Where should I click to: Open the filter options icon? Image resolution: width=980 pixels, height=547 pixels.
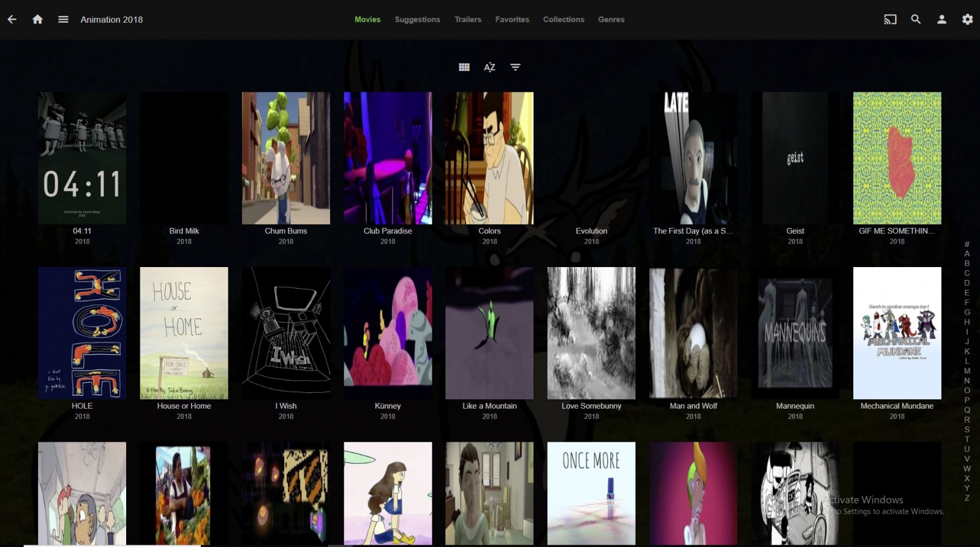(x=516, y=67)
